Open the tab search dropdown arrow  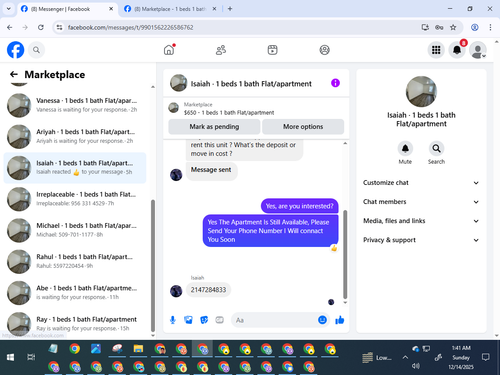point(9,9)
